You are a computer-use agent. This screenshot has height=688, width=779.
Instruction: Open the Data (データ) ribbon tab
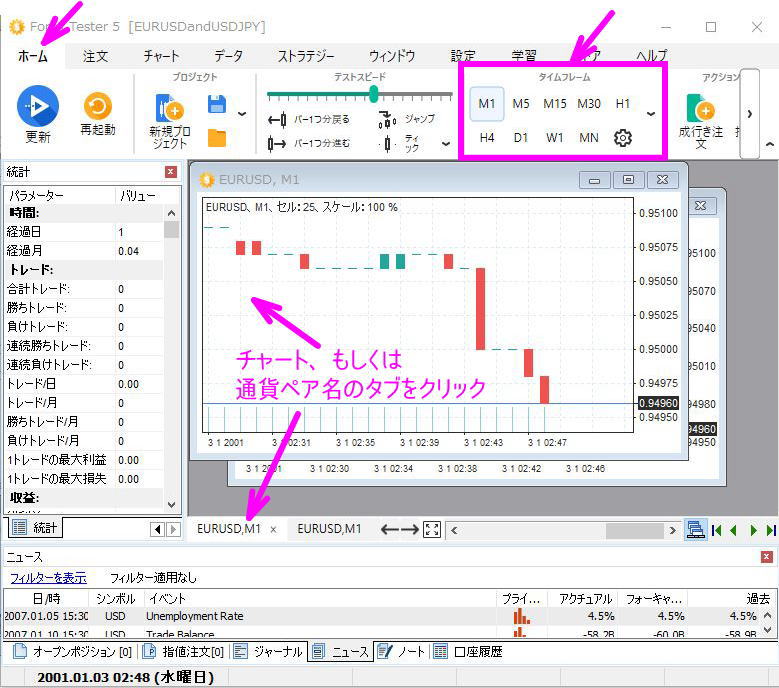tap(228, 56)
